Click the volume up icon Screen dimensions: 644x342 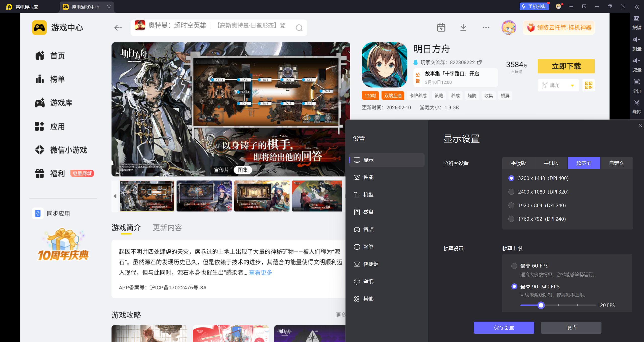[x=636, y=40]
